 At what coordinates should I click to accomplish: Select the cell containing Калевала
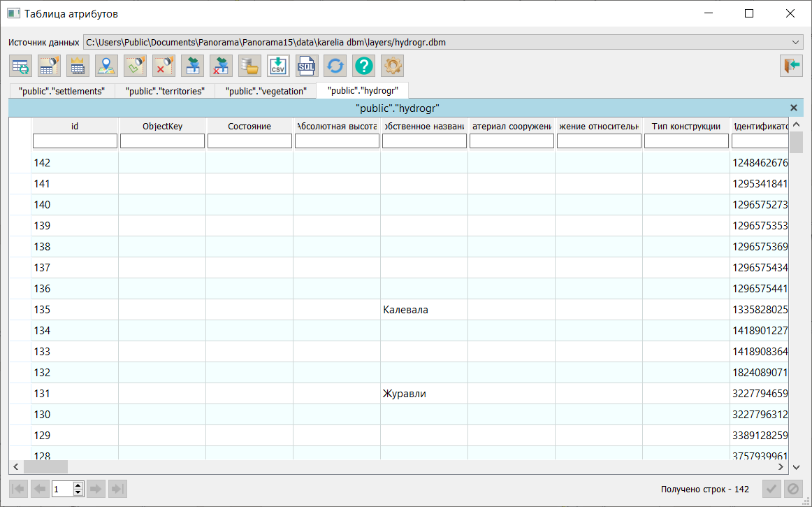(x=423, y=310)
